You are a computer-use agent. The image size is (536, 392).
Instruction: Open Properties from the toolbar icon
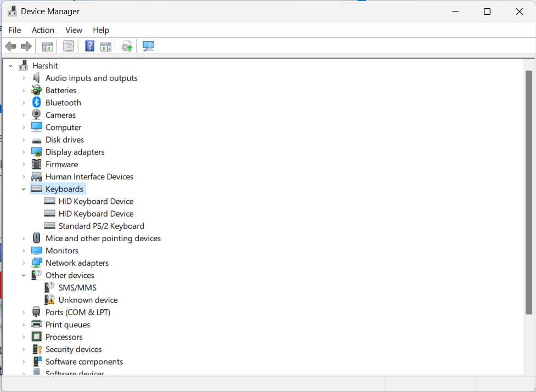[x=69, y=47]
